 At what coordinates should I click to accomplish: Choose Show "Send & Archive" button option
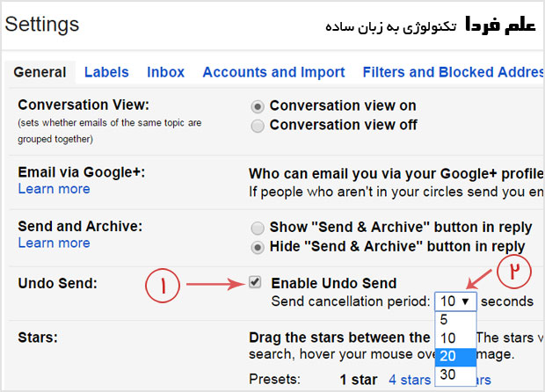point(258,227)
